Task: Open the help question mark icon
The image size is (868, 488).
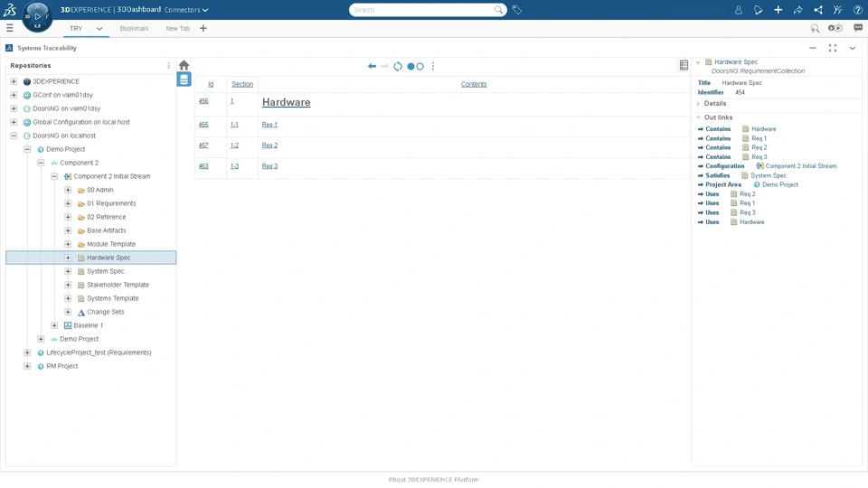Action: tap(857, 10)
